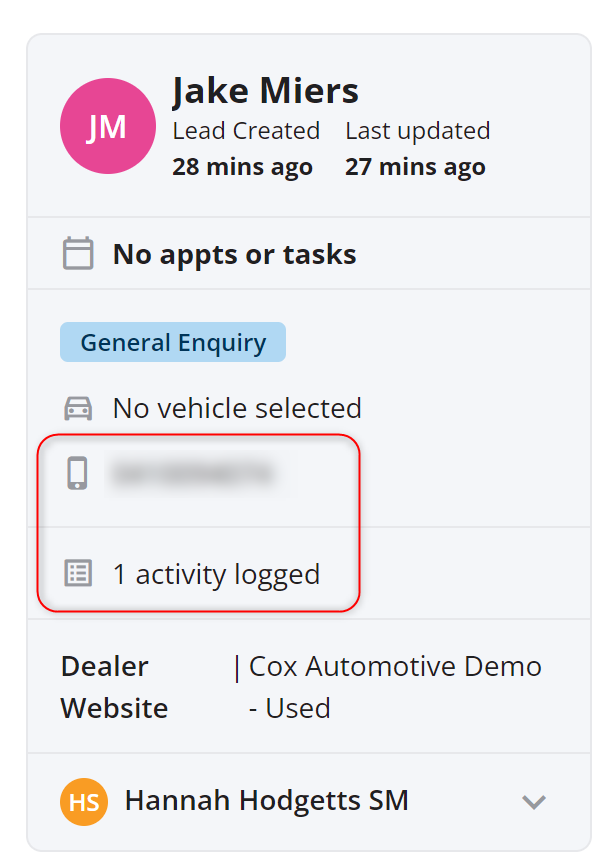Click Cox Automotive Demo - Used dealer
Screen dimensions: 610x866
395,687
